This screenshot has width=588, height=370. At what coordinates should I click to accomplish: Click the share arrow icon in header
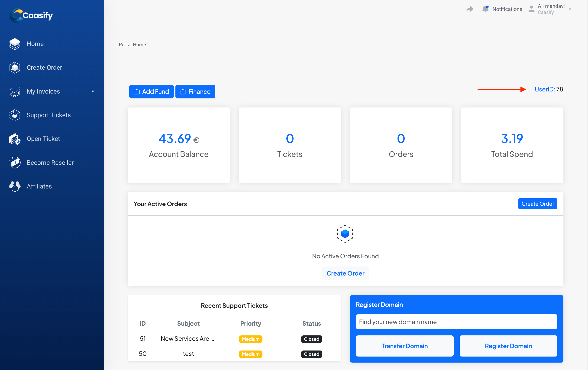click(x=470, y=9)
